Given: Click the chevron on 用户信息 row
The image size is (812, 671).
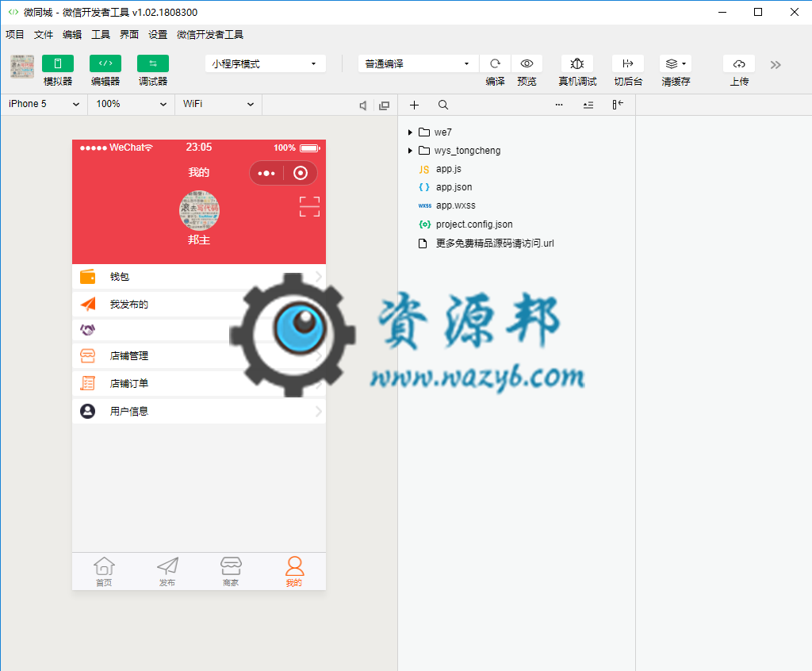Looking at the screenshot, I should [319, 412].
